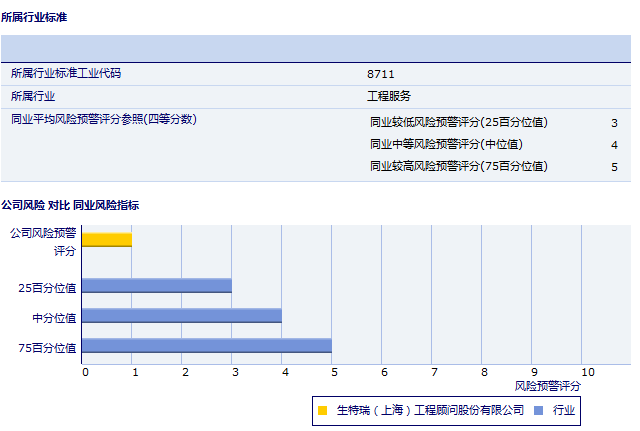
Task: Click the industry code value 8711
Action: (381, 74)
